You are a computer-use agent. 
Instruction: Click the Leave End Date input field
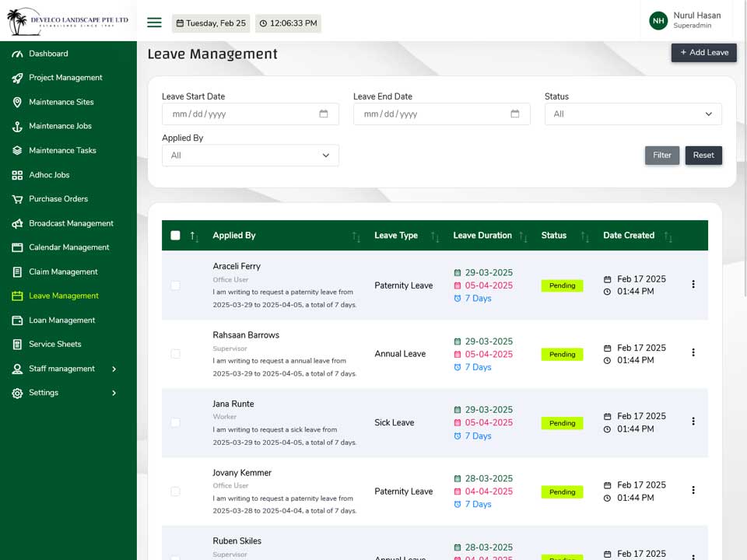coord(442,114)
